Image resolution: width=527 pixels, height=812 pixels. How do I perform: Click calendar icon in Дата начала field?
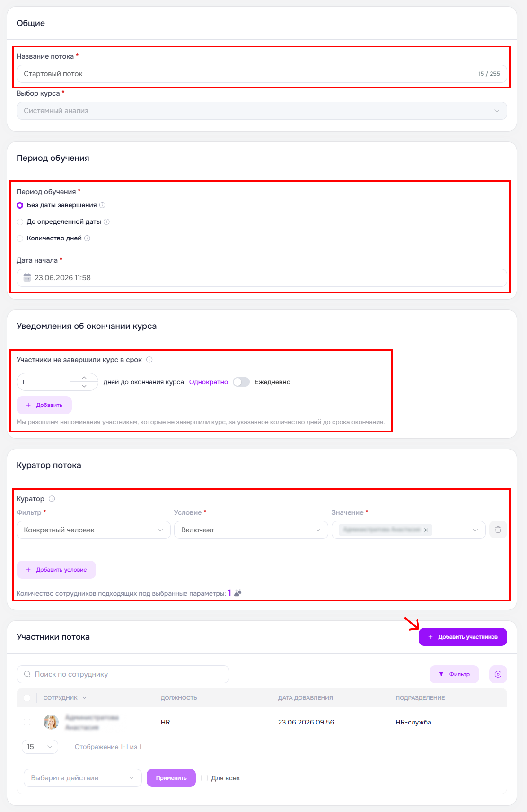(x=27, y=277)
